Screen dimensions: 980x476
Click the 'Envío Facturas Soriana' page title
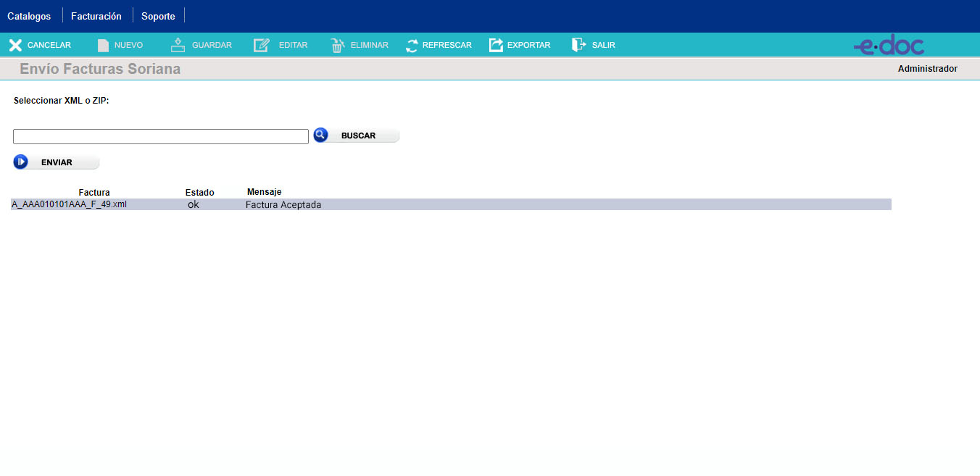(x=100, y=69)
